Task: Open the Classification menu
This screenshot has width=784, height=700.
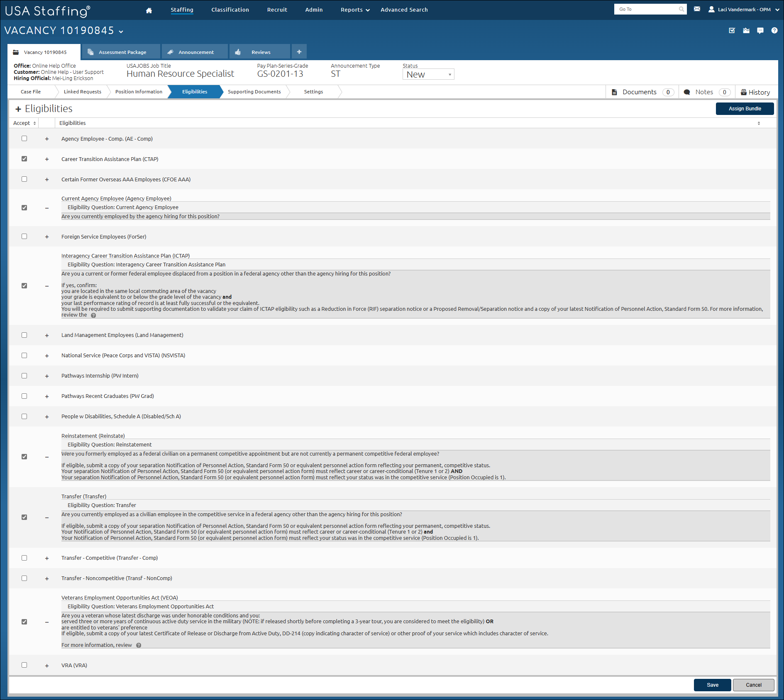Action: coord(230,10)
